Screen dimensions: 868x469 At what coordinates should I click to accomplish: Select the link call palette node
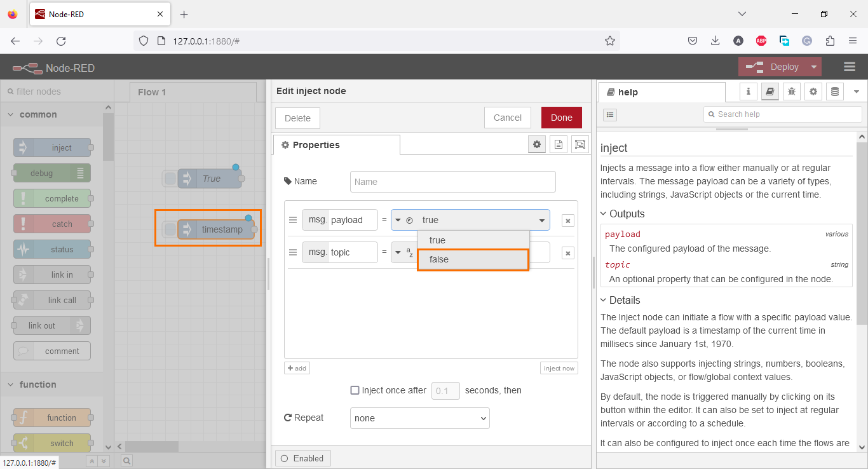52,300
